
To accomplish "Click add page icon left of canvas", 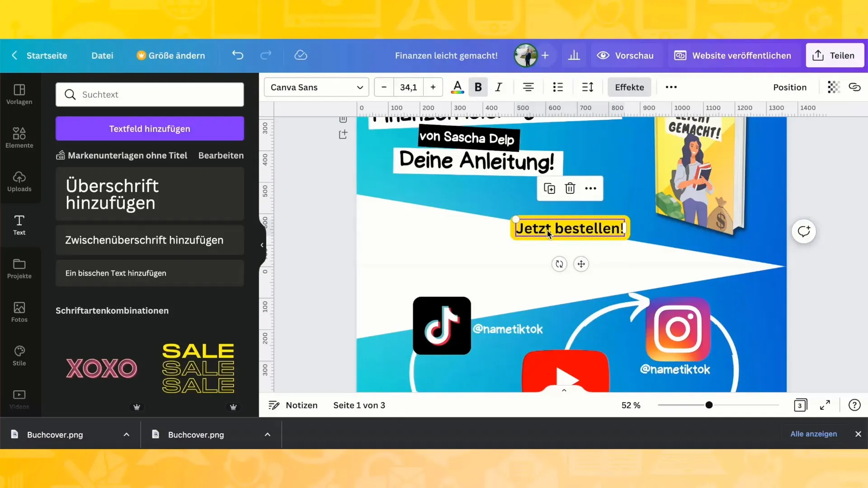I will tap(343, 134).
